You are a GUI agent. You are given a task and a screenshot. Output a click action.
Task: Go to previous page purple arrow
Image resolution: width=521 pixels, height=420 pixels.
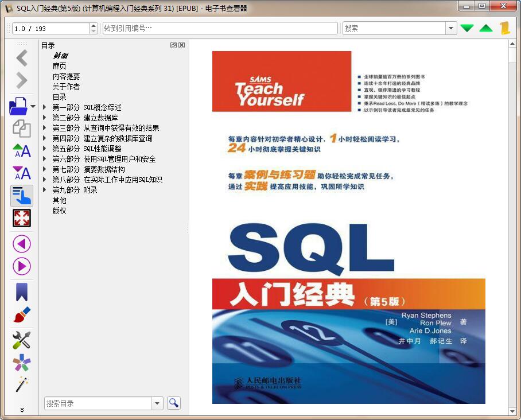point(22,244)
